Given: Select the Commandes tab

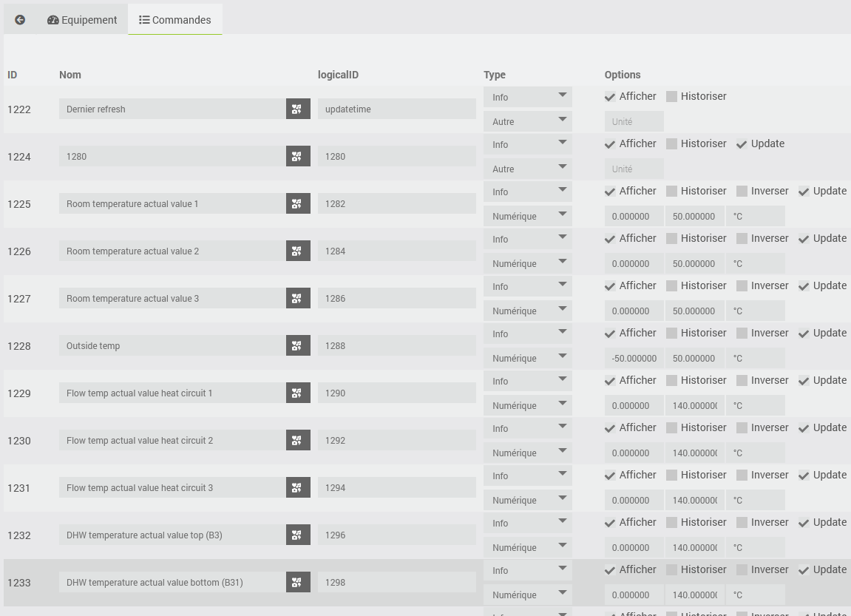Looking at the screenshot, I should (x=175, y=20).
